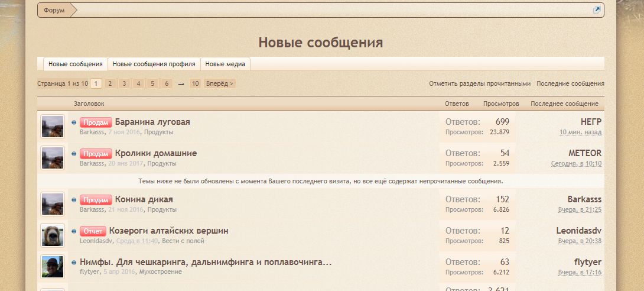Viewport: 644px width, 291px height.
Task: Go to page 4
Action: [138, 83]
